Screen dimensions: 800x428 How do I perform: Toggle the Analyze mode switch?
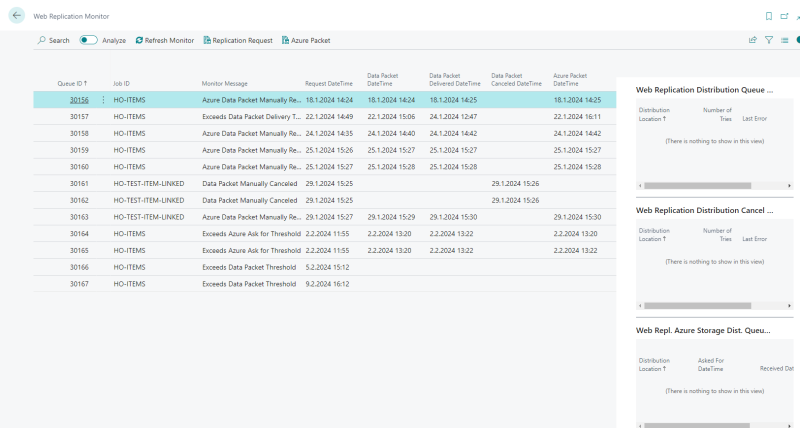coord(88,40)
